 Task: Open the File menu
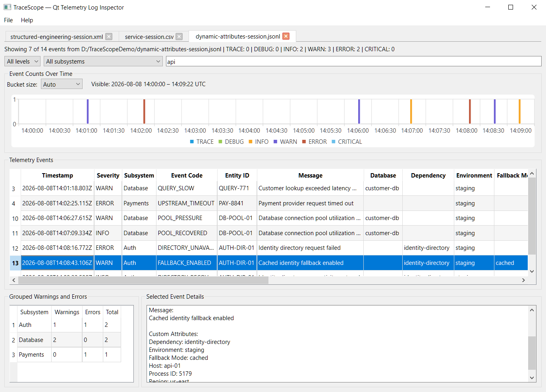[x=8, y=20]
